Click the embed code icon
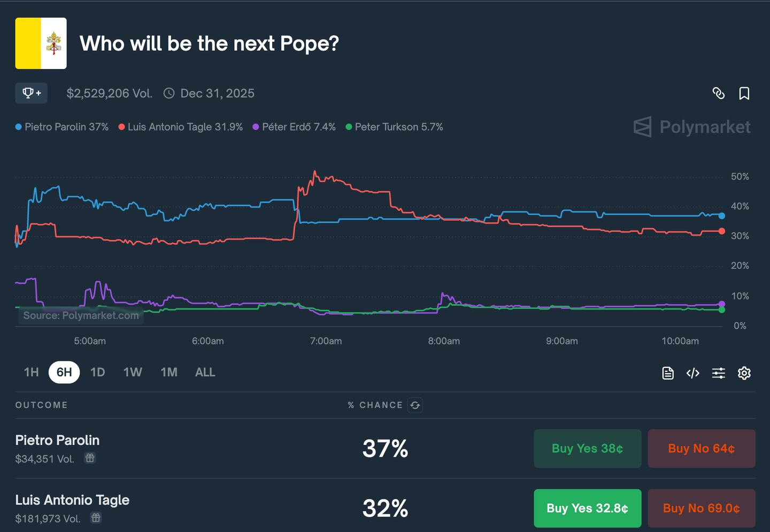This screenshot has height=532, width=770. [x=692, y=373]
